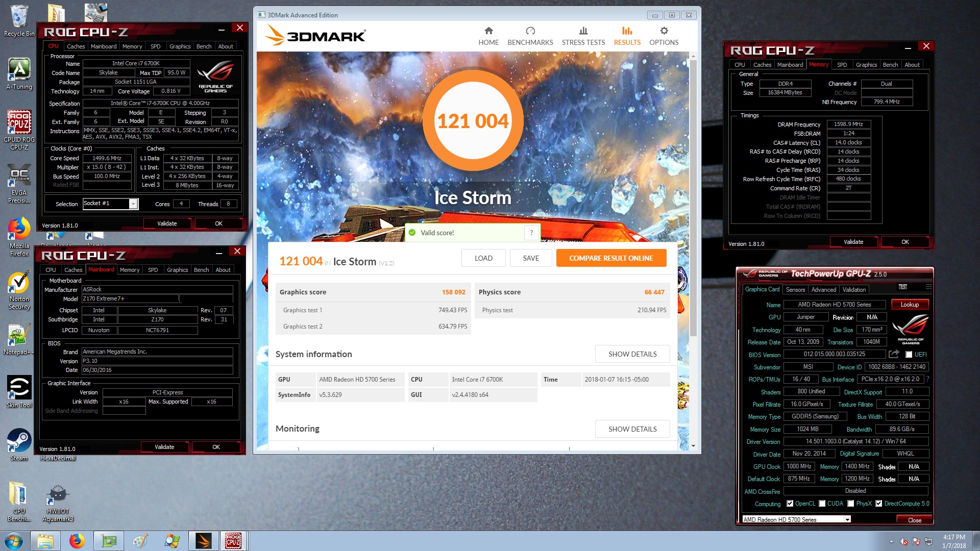980x551 pixels.
Task: Open the GPU selector dropdown in GPU-Z
Action: 847,519
